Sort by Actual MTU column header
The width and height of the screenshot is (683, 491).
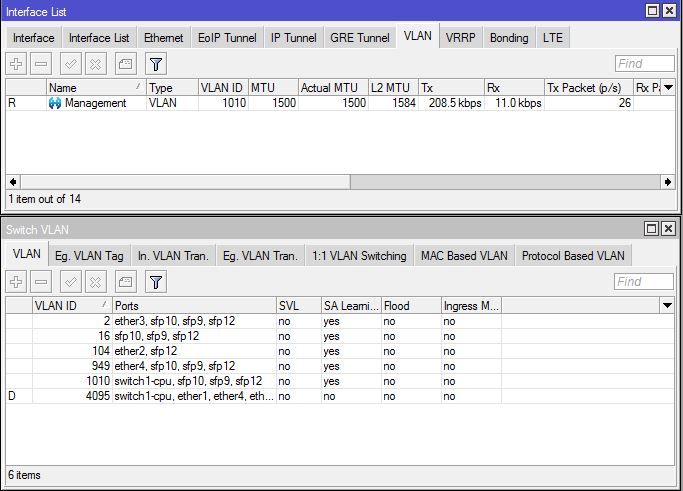[x=334, y=88]
